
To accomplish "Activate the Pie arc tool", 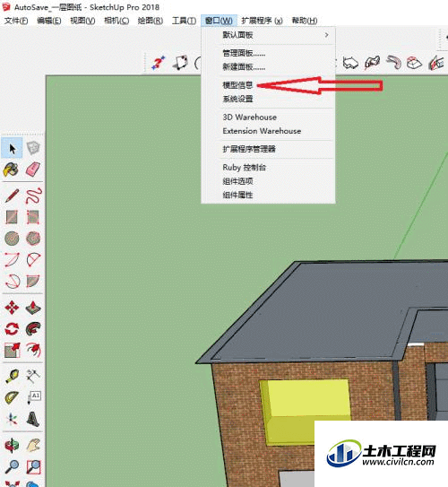I will [x=33, y=281].
